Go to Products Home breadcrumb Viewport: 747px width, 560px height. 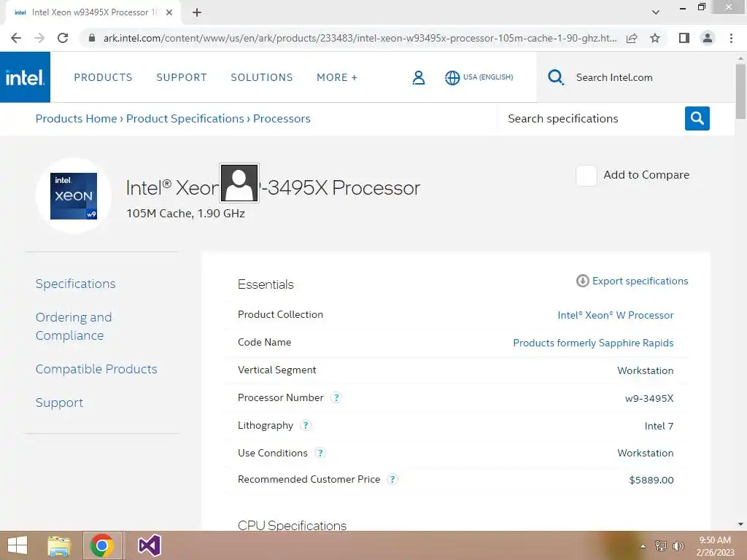tap(76, 119)
